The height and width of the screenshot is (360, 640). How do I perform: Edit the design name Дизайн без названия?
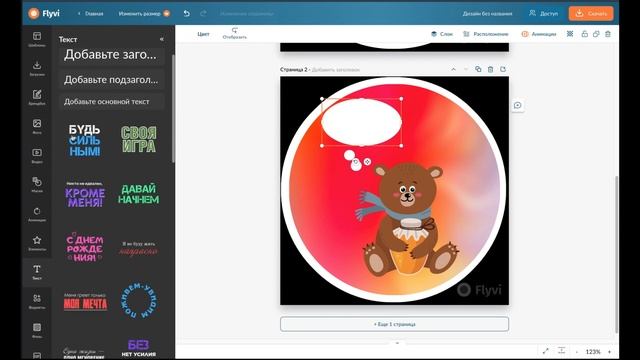click(x=487, y=13)
